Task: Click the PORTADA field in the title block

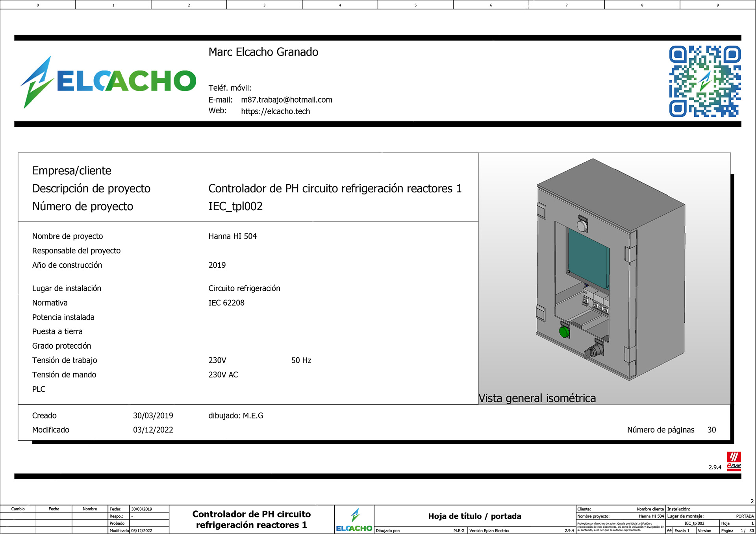Action: [x=745, y=516]
